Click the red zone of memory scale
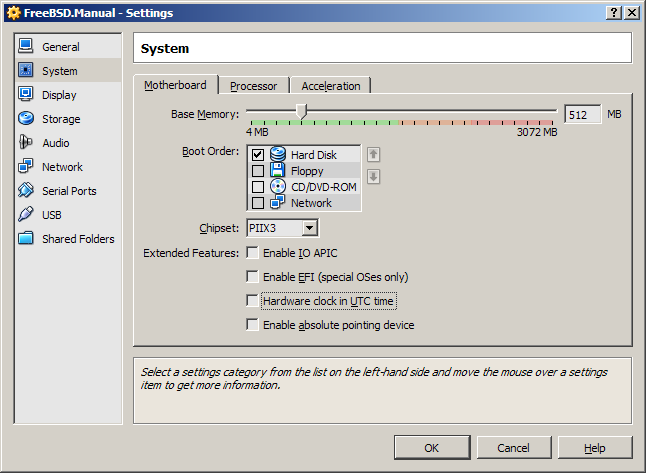 [x=512, y=123]
